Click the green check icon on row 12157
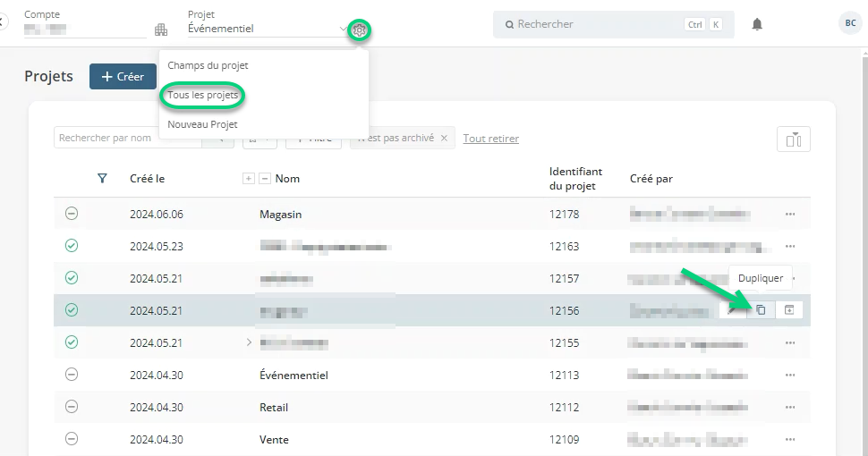Screen dimensions: 868x456 point(72,278)
